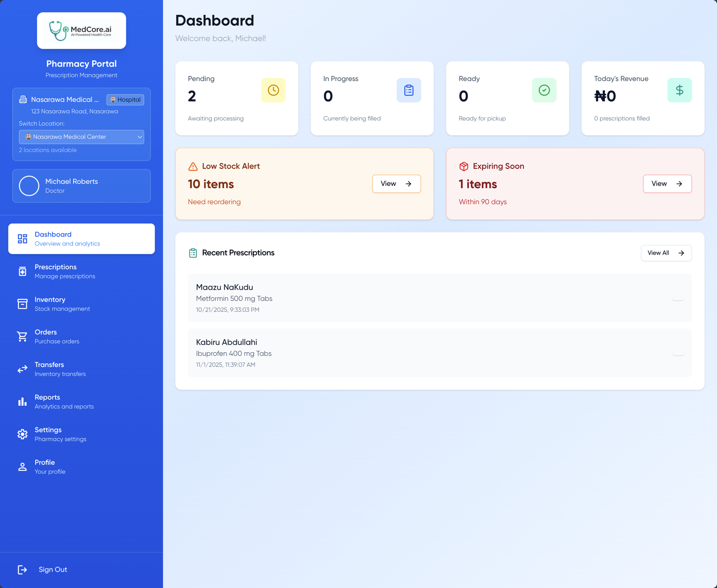Viewport: 717px width, 588px height.
Task: Click the In Progress clipboard icon
Action: (x=409, y=90)
